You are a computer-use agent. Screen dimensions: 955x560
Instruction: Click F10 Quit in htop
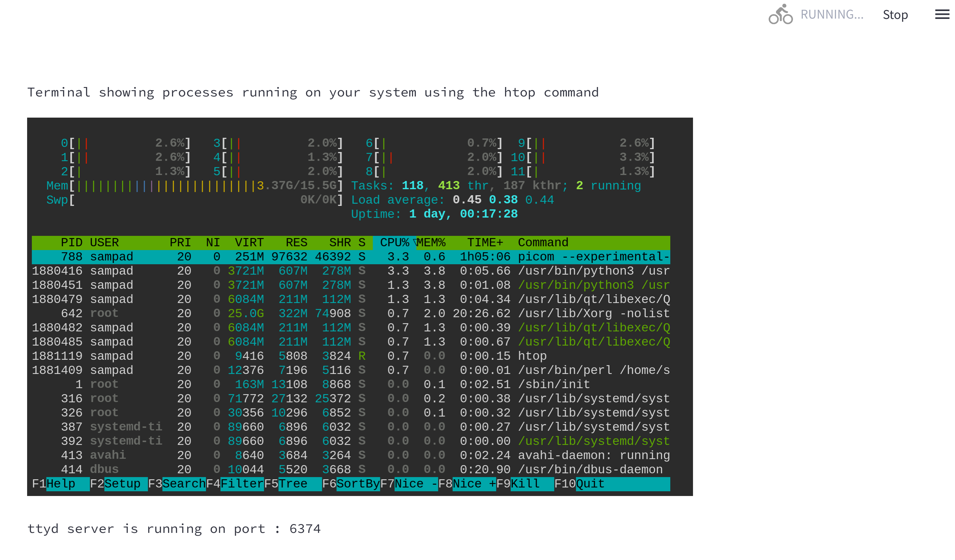pyautogui.click(x=590, y=484)
